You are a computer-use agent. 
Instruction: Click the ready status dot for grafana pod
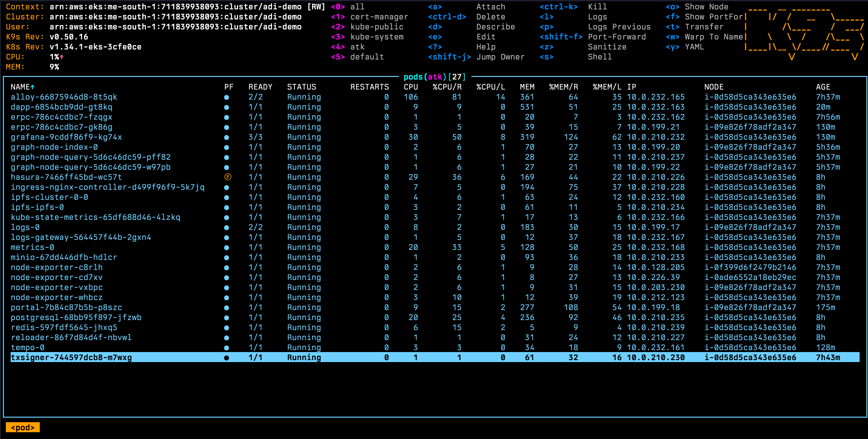227,137
